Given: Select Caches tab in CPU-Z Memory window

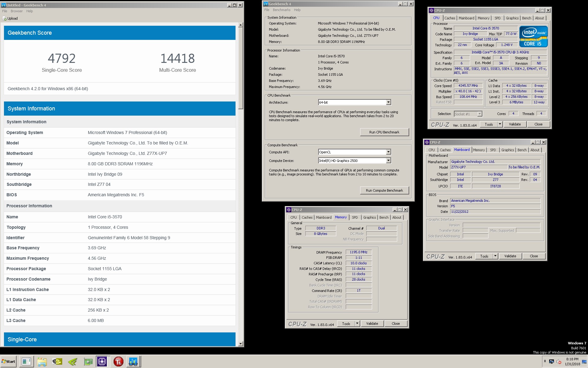Looking at the screenshot, I should (x=307, y=217).
